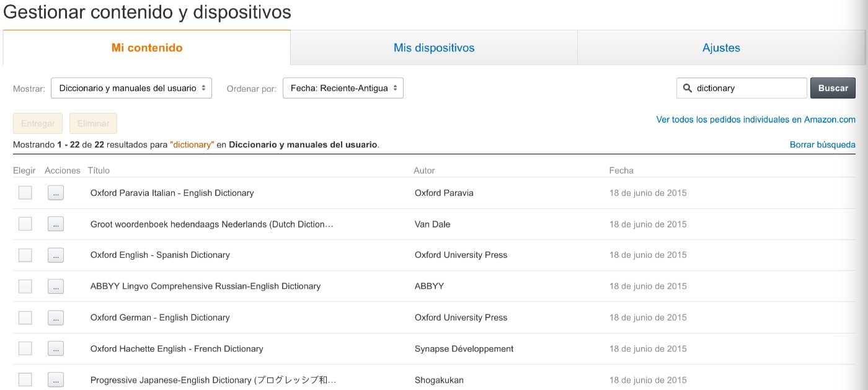Image resolution: width=868 pixels, height=390 pixels.
Task: Check the box for Oxford German - English Dictionary
Action: point(25,317)
